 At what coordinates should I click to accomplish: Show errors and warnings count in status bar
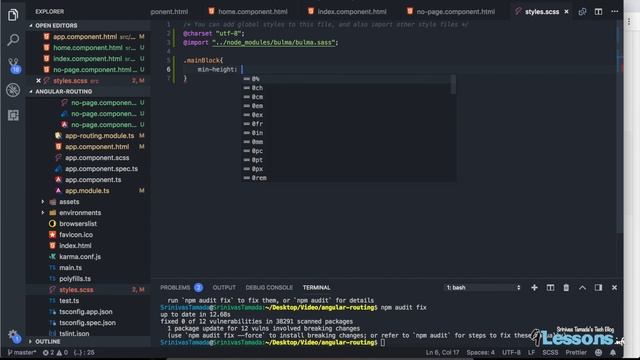tap(56, 352)
